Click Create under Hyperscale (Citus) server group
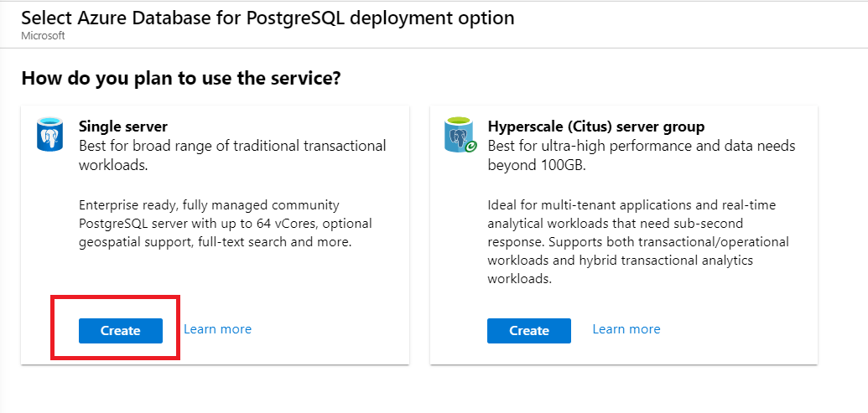This screenshot has width=868, height=413. (528, 331)
